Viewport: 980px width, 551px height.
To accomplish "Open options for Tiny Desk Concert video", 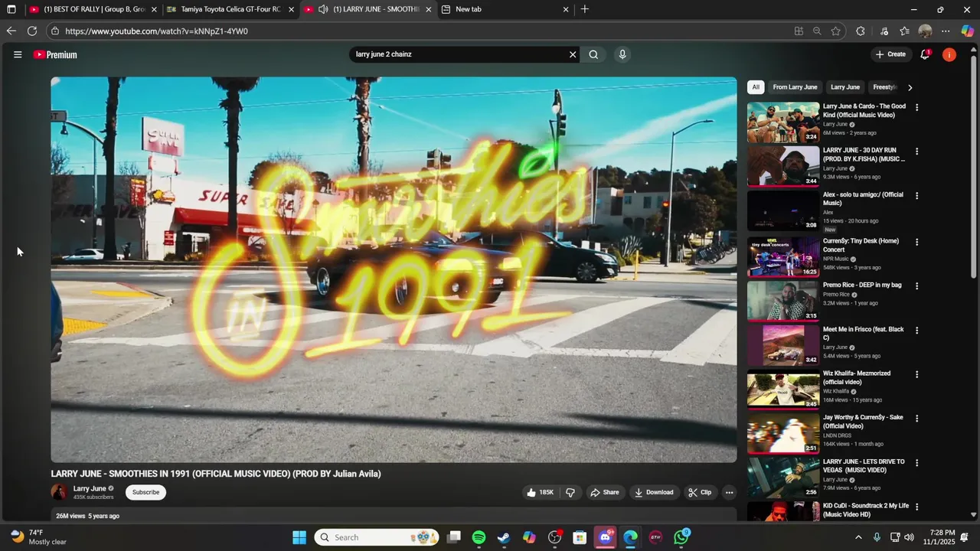I will click(916, 242).
